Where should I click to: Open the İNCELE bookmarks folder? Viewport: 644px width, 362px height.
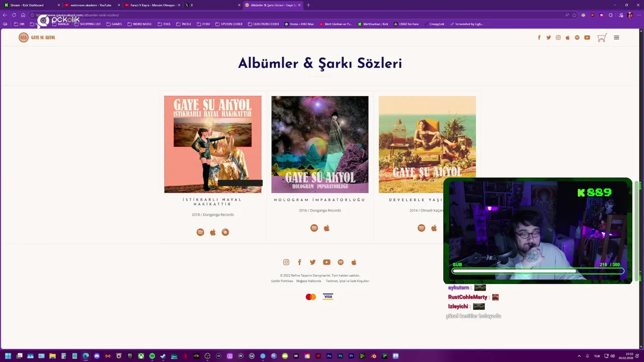pyautogui.click(x=184, y=24)
